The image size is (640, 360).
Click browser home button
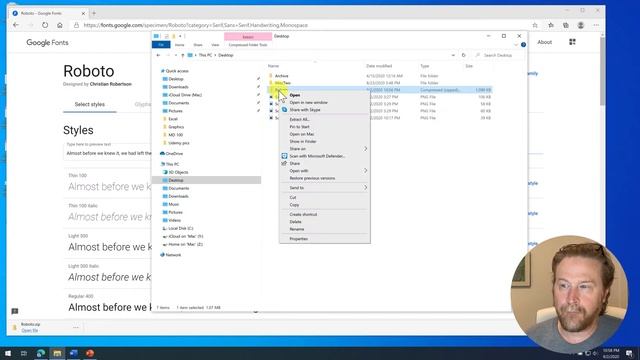tap(60, 25)
